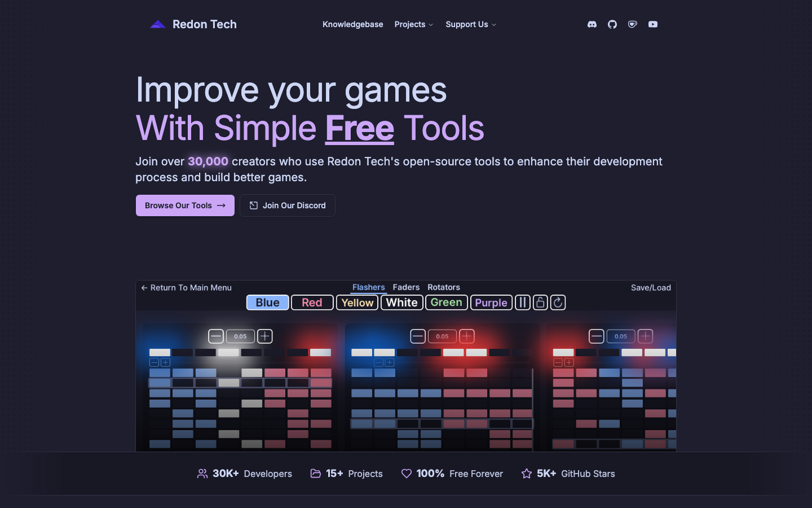The width and height of the screenshot is (812, 508).
Task: Expand the Projects dropdown menu
Action: click(x=414, y=24)
